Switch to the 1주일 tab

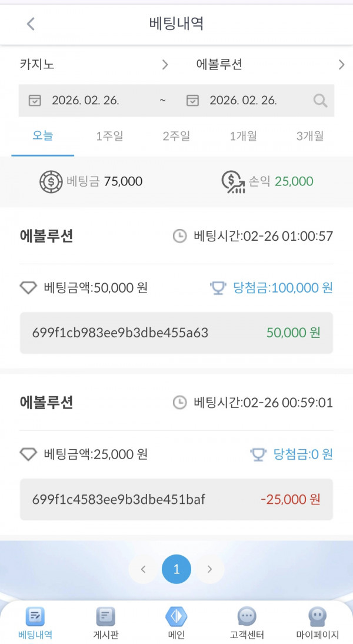coord(109,135)
